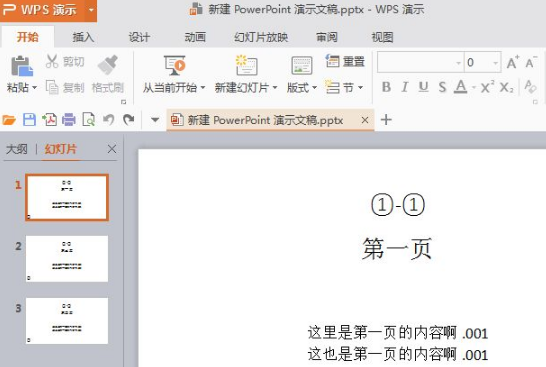The width and height of the screenshot is (546, 367).
Task: Open the font name dropdown arrow
Action: pos(459,63)
